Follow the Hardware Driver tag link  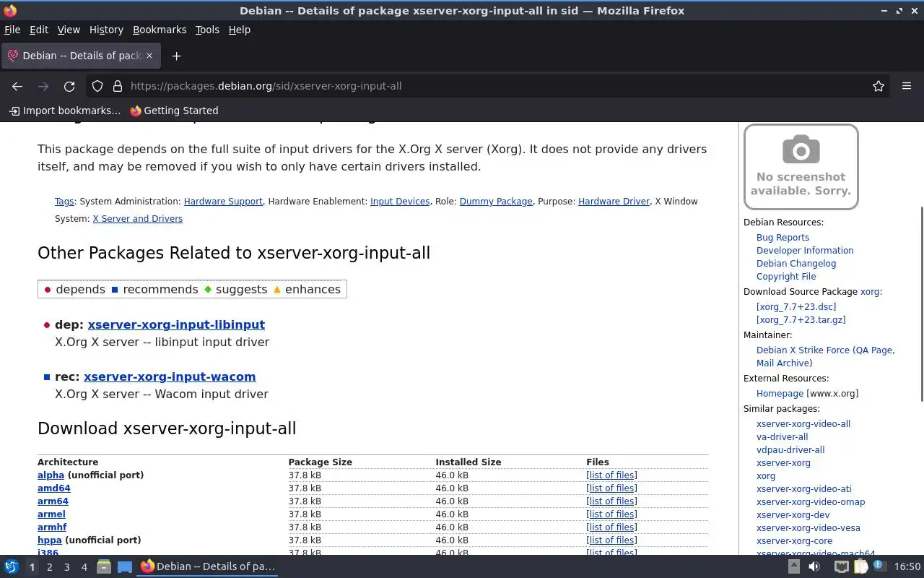click(614, 202)
